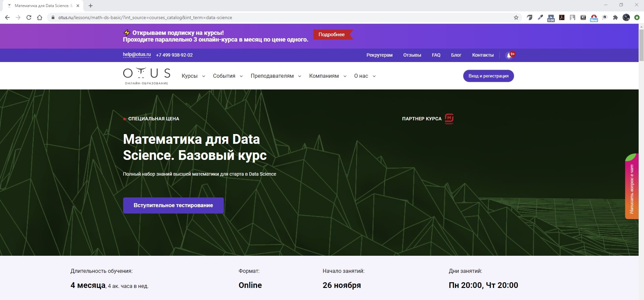
Task: Open the Отзывы page
Action: (412, 55)
